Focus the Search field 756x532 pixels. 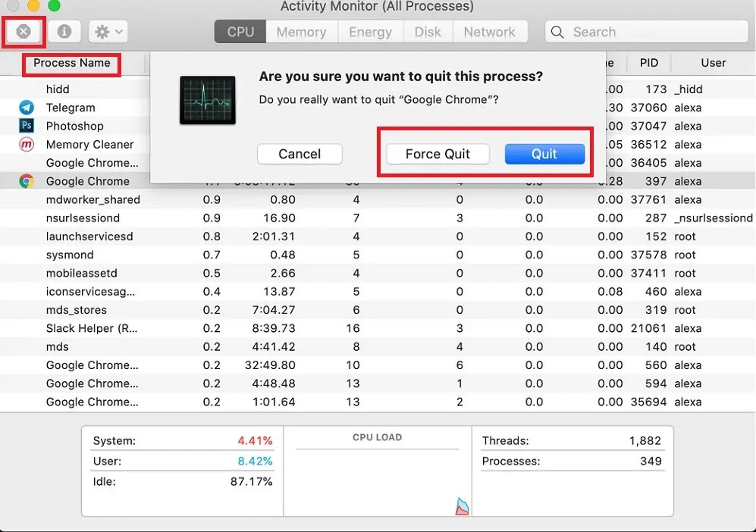[x=647, y=32]
